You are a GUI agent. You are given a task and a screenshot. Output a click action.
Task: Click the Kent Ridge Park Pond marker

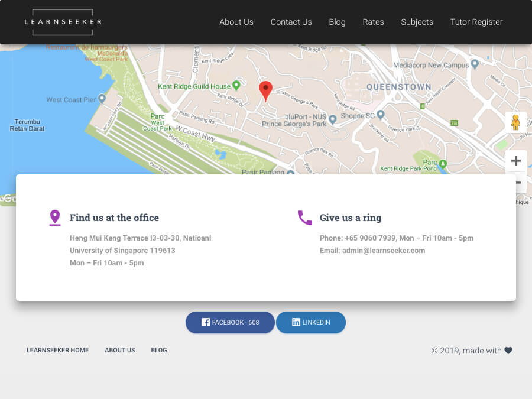coord(443,163)
